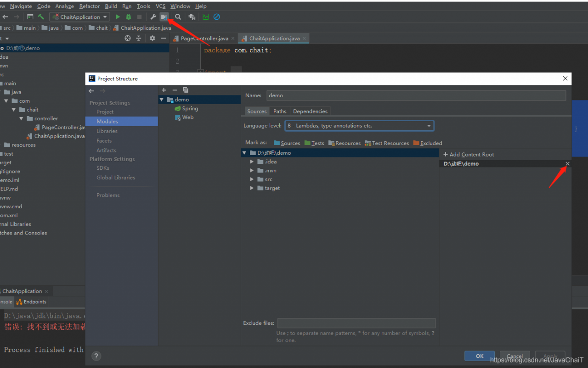Hide the Project panel with the minus icon
Screen dimensions: 588x368
tap(163, 39)
